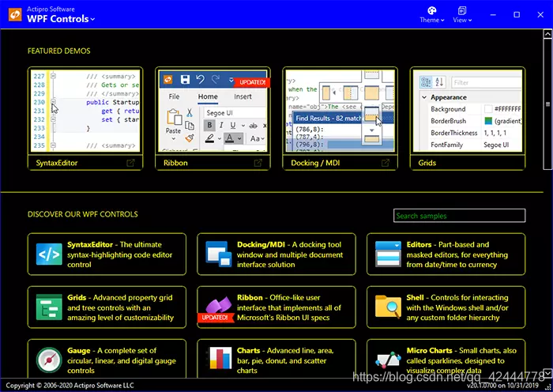This screenshot has width=553, height=392.
Task: Launch Ribbon demo via external-window icon
Action: tap(258, 163)
